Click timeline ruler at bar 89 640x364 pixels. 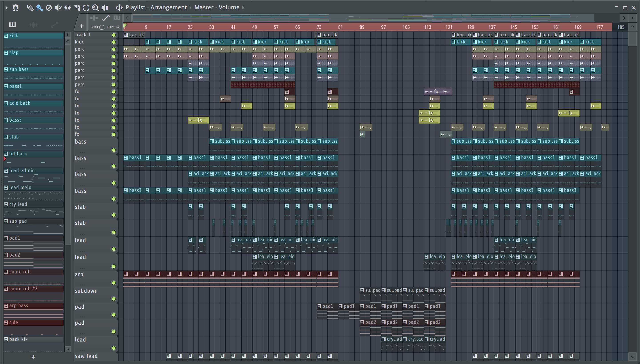[x=362, y=27]
